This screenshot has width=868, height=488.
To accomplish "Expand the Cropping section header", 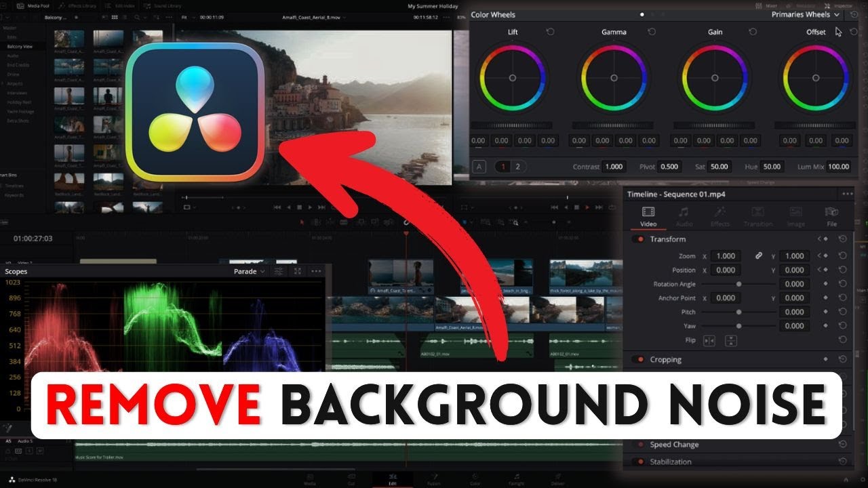I will click(666, 359).
